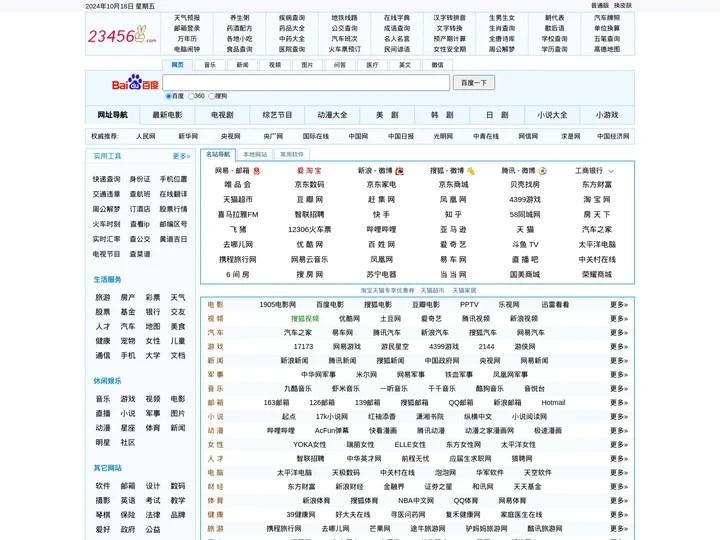720x540 pixels.
Task: Open the 名站导航 tab
Action: 218,154
